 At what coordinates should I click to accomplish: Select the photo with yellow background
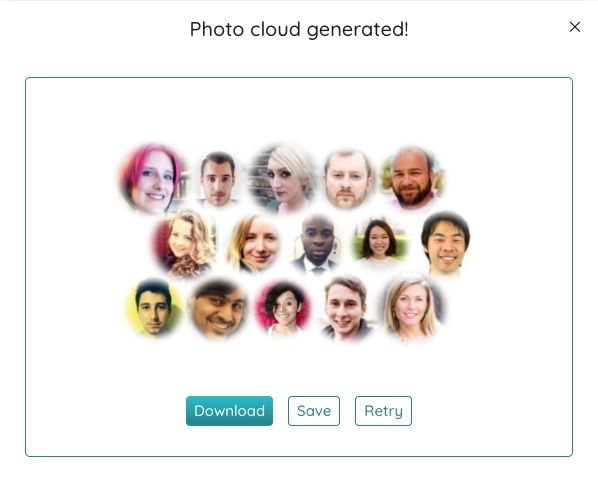pos(153,307)
